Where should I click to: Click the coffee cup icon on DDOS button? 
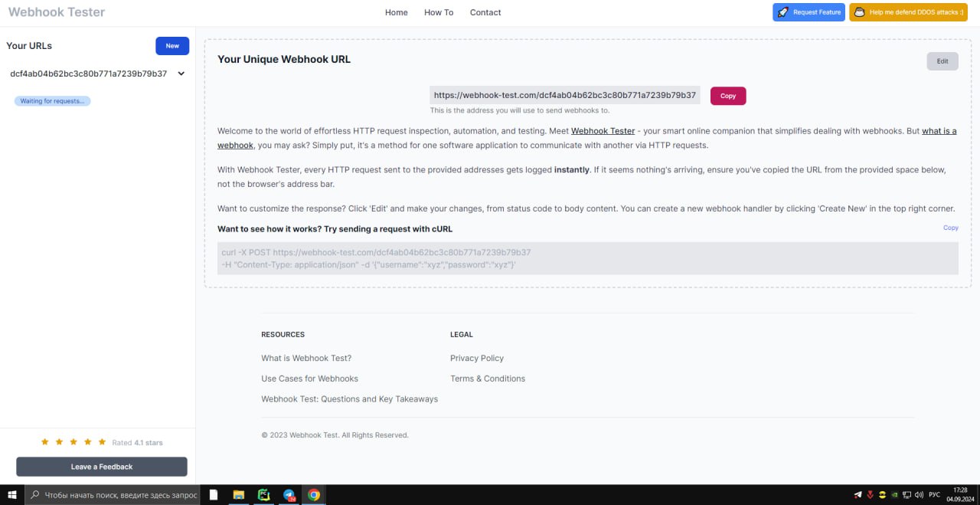click(860, 12)
